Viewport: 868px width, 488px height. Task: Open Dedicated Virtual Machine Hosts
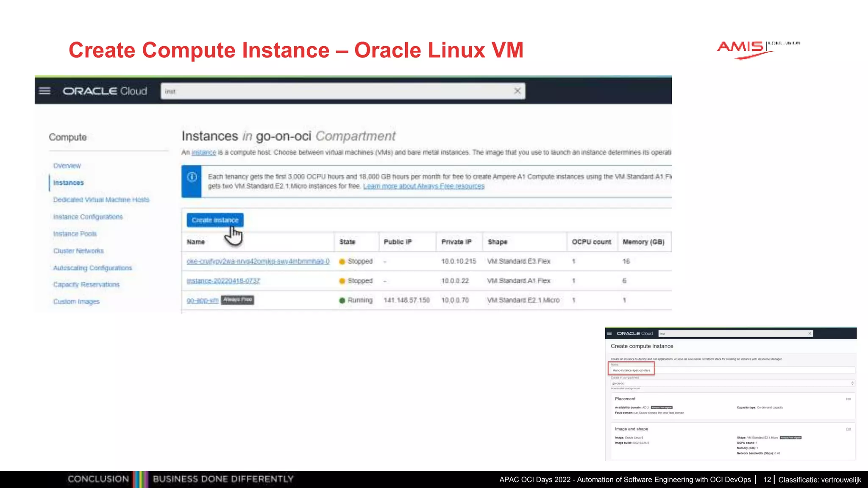pyautogui.click(x=101, y=200)
